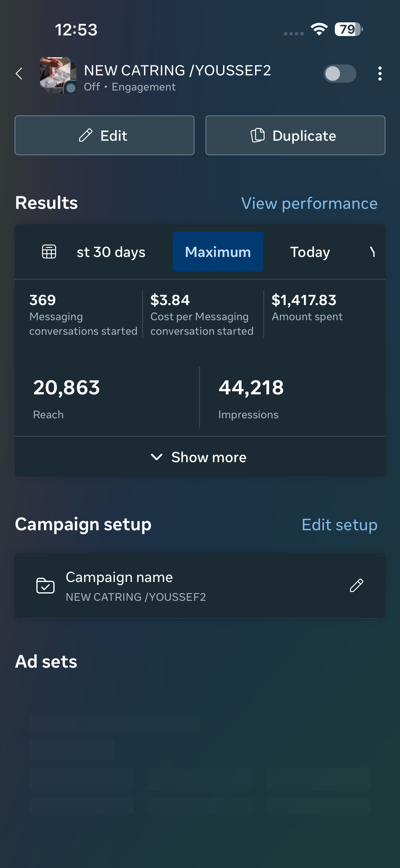Tap the back arrow icon
The height and width of the screenshot is (868, 400).
click(x=19, y=74)
